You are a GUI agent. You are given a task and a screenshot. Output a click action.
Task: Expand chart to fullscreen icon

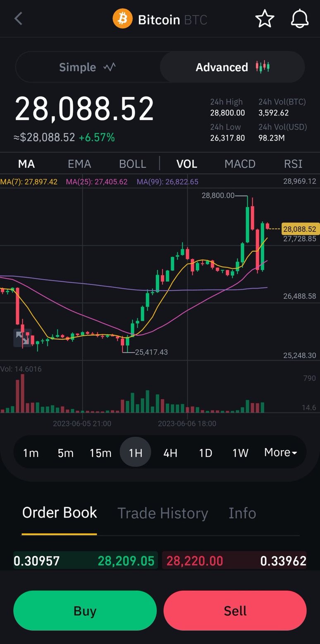(x=22, y=338)
